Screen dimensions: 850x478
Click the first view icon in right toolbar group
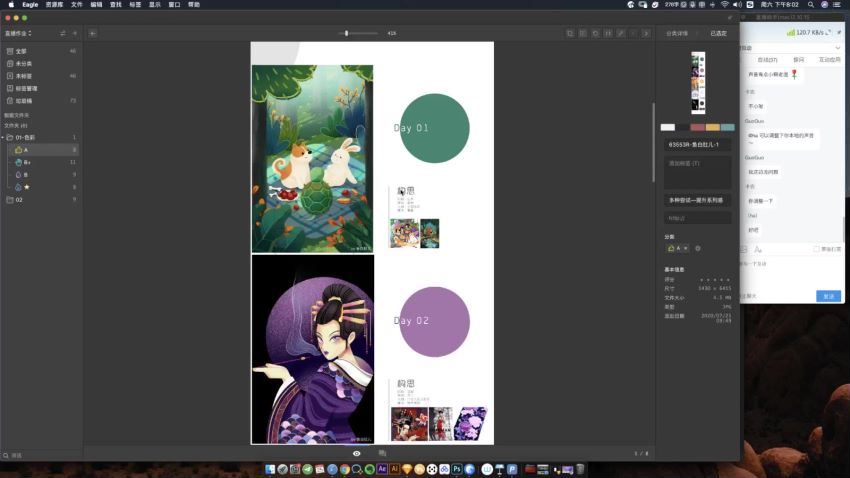click(x=570, y=34)
